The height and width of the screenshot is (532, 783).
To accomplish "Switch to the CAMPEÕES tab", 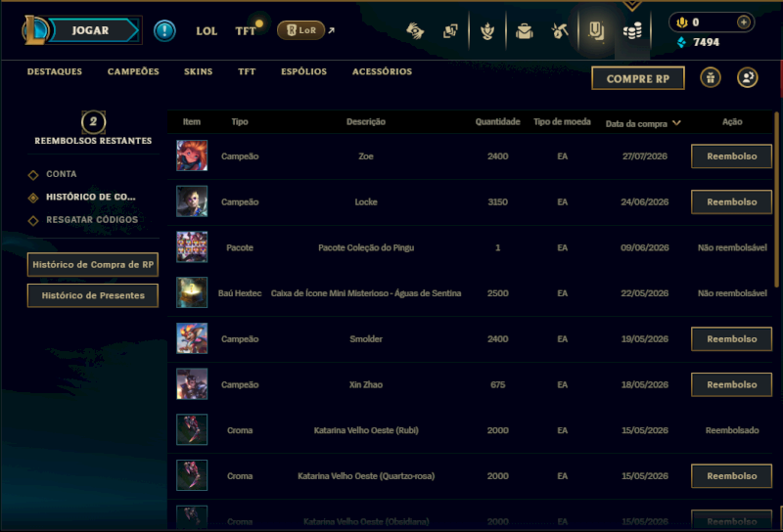I will tap(133, 71).
